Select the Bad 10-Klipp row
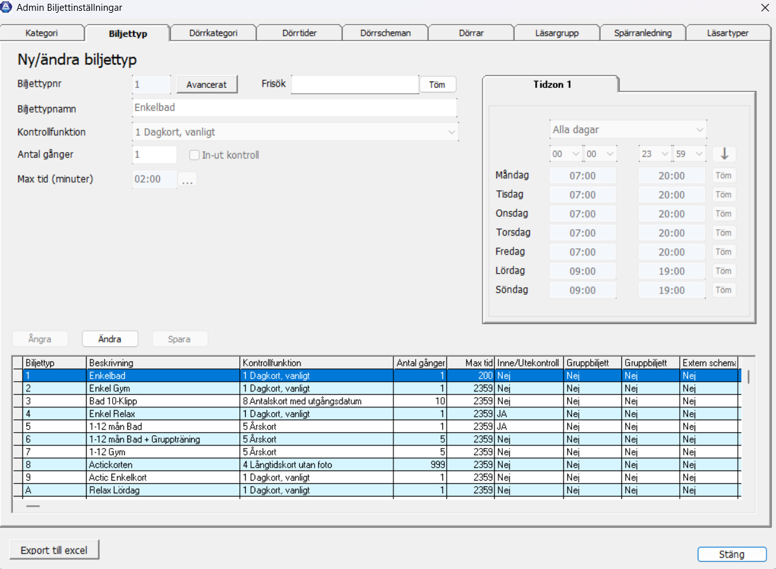This screenshot has width=776, height=569. tap(376, 401)
